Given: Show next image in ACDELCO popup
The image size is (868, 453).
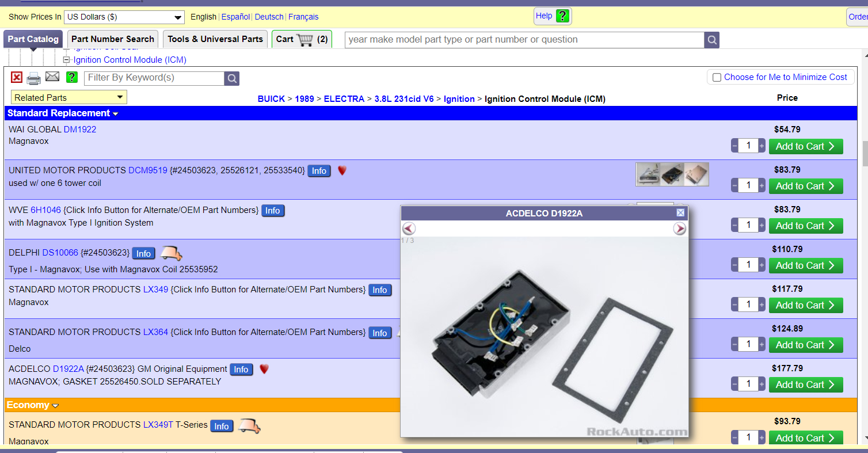Looking at the screenshot, I should tap(680, 229).
